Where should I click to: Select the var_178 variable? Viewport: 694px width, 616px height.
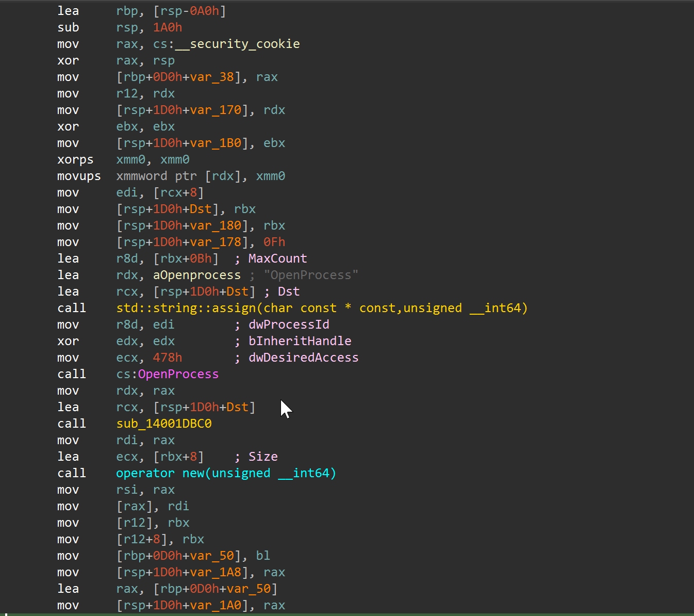[216, 242]
